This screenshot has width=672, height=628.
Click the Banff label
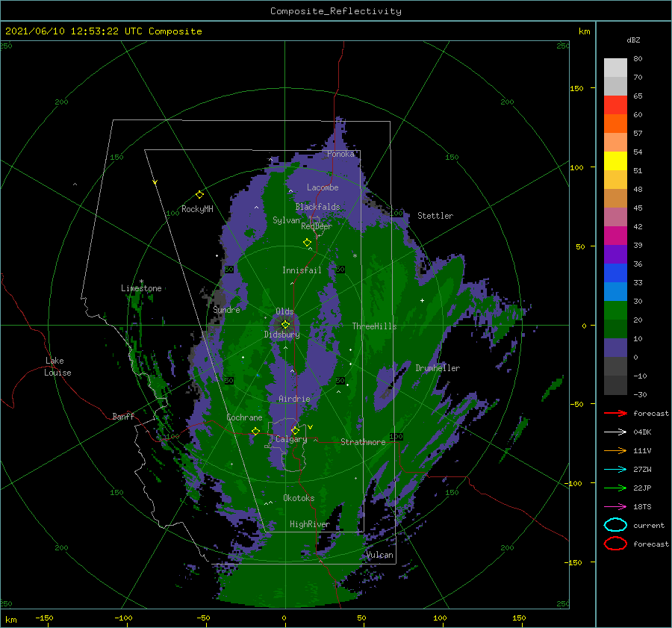pos(123,416)
